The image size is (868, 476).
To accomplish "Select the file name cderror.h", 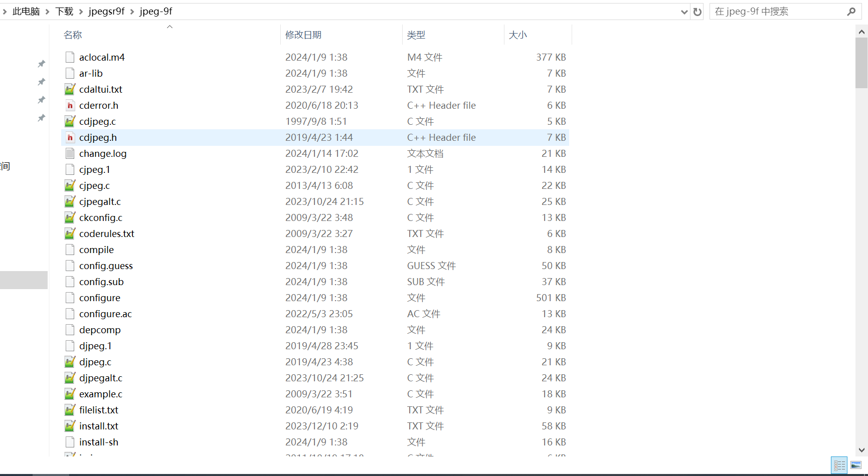I will pos(99,105).
